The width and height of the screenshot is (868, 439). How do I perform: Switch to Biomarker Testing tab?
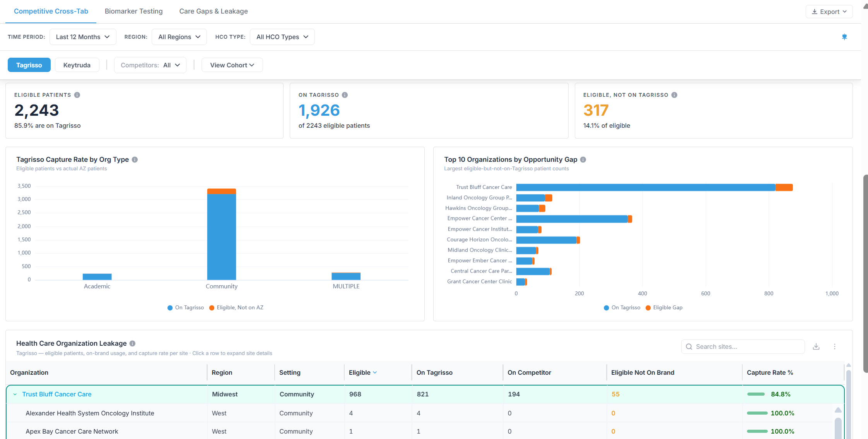pyautogui.click(x=134, y=11)
